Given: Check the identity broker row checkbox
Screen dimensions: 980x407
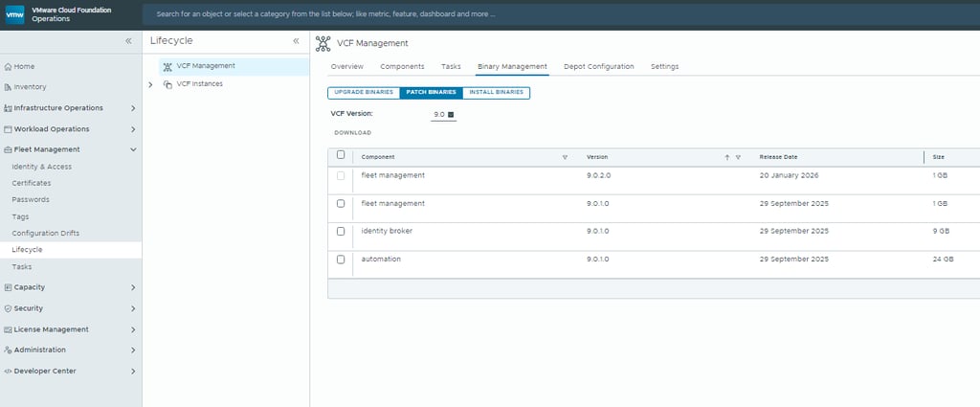Looking at the screenshot, I should [341, 232].
